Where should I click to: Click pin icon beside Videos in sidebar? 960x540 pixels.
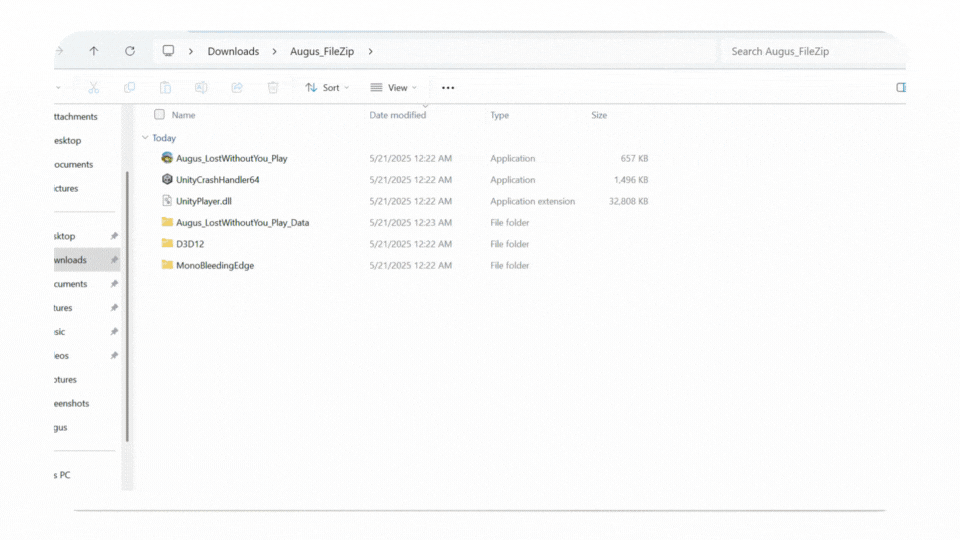pos(114,356)
